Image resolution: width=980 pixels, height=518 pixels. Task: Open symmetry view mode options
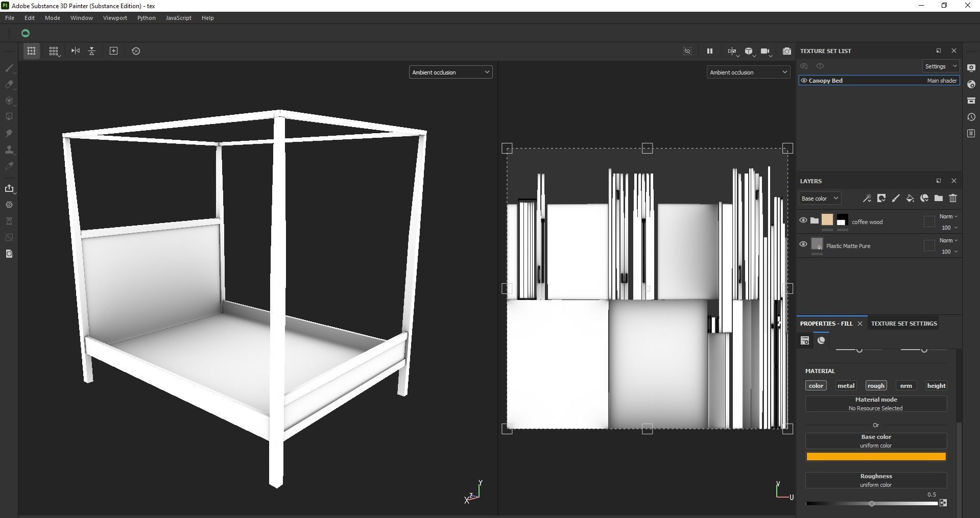[x=732, y=51]
